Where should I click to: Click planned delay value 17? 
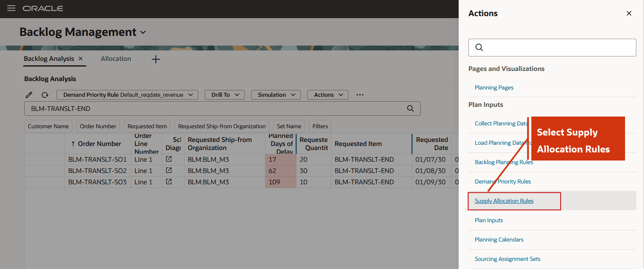point(281,159)
